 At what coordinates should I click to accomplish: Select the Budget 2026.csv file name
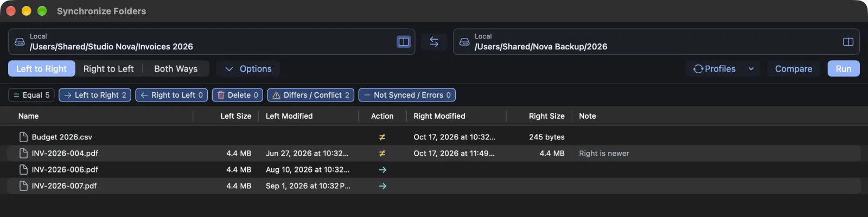62,137
